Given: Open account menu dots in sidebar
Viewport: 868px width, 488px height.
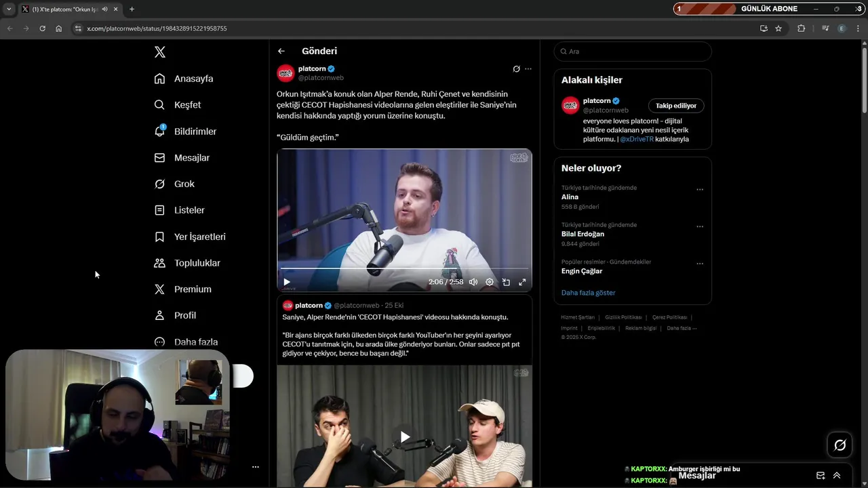Looking at the screenshot, I should click(256, 467).
